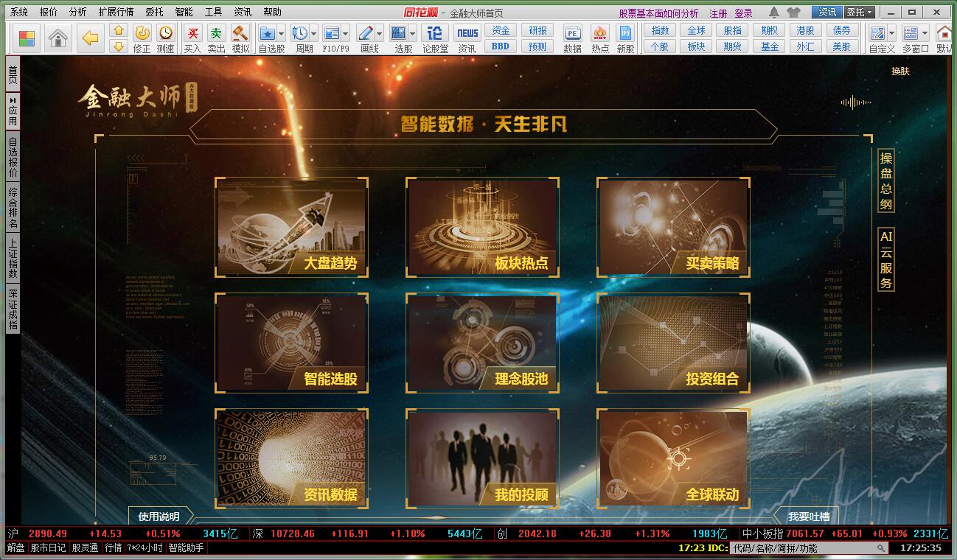Expand the 选股 dropdown arrow

tap(413, 34)
